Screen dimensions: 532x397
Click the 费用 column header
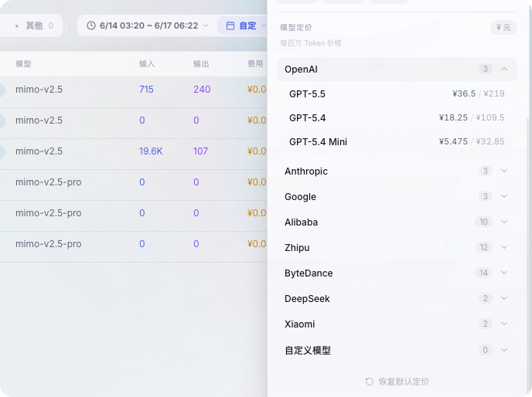pyautogui.click(x=255, y=64)
